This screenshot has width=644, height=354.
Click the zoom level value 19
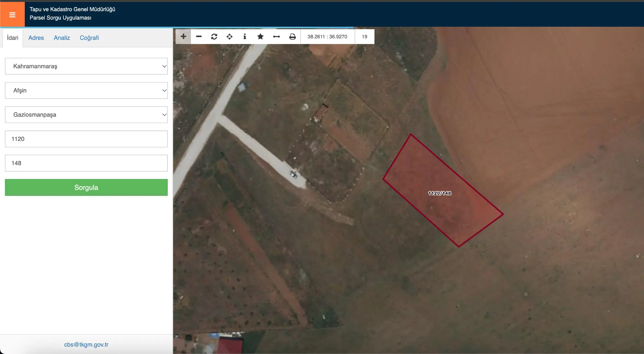(x=365, y=36)
